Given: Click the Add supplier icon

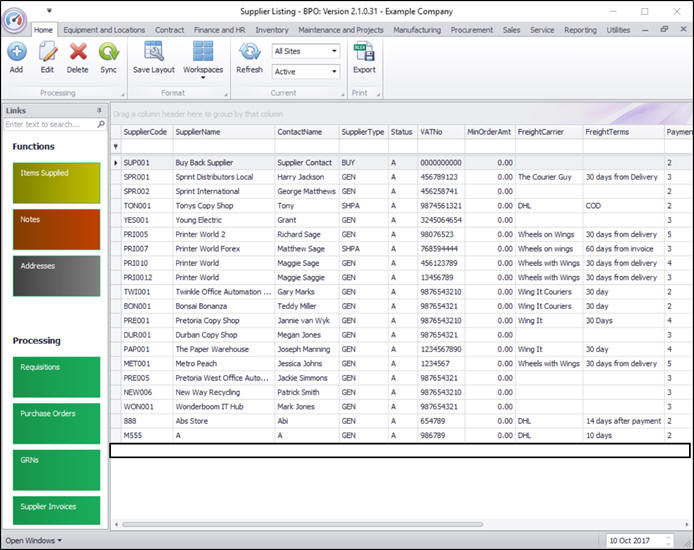Looking at the screenshot, I should point(16,52).
